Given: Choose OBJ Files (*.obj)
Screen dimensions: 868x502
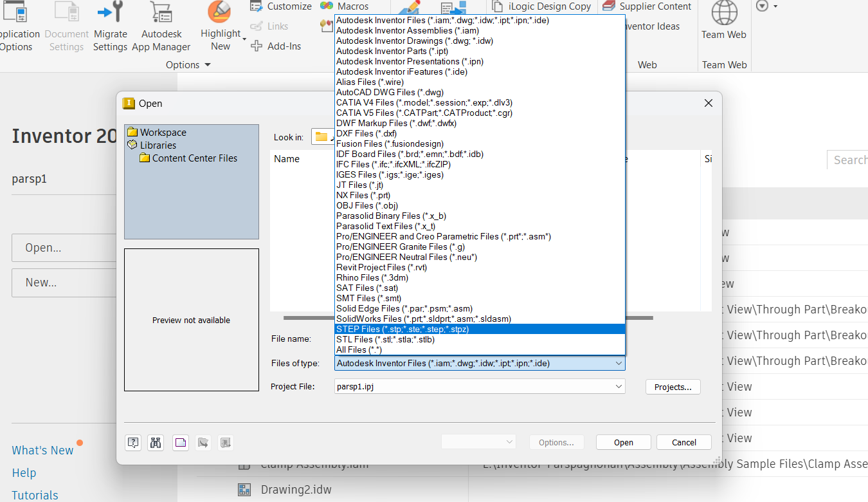Looking at the screenshot, I should pos(480,205).
